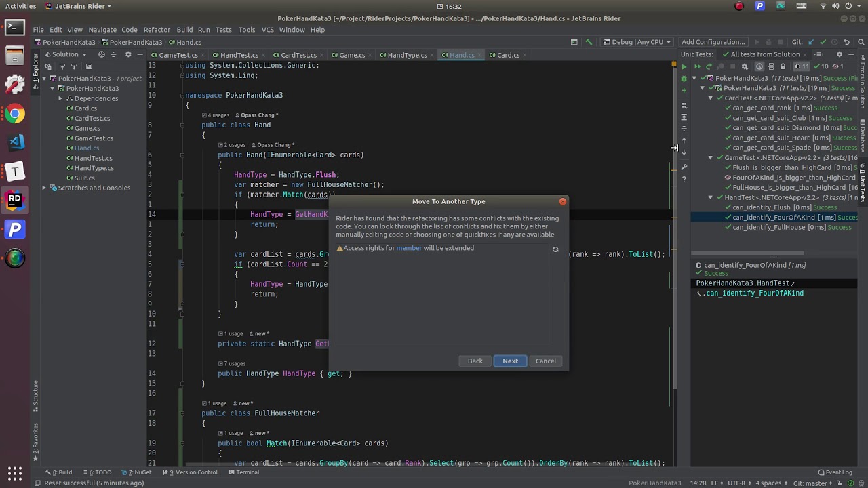Image resolution: width=868 pixels, height=488 pixels.
Task: Open the Terminal tool window button
Action: coord(243,472)
